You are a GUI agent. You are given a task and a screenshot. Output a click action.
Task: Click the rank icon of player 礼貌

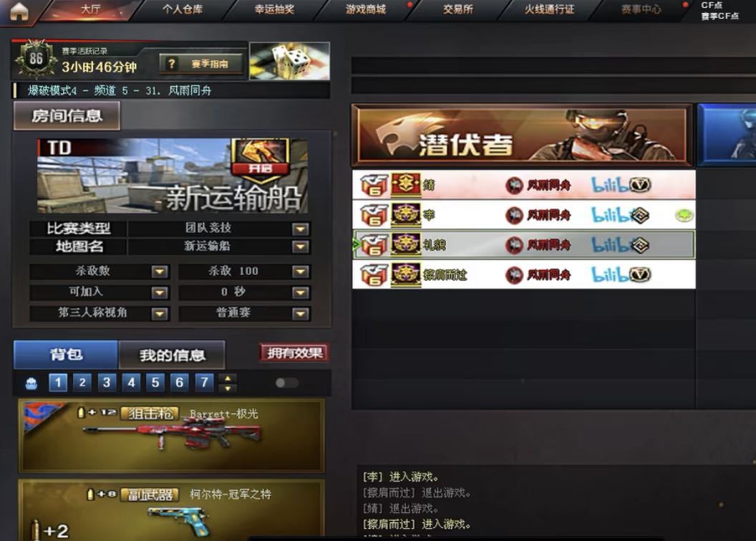(x=405, y=245)
